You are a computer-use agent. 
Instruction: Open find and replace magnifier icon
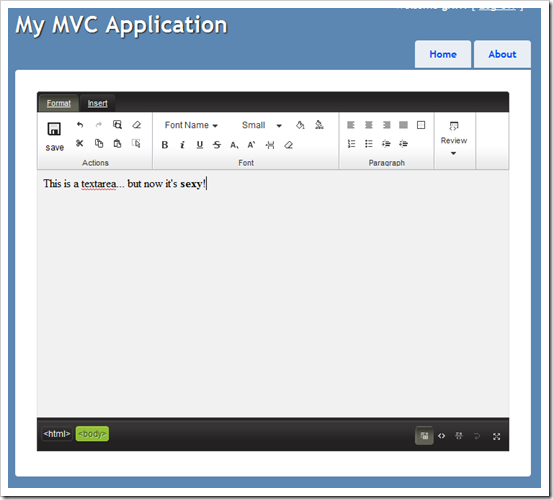pyautogui.click(x=117, y=125)
